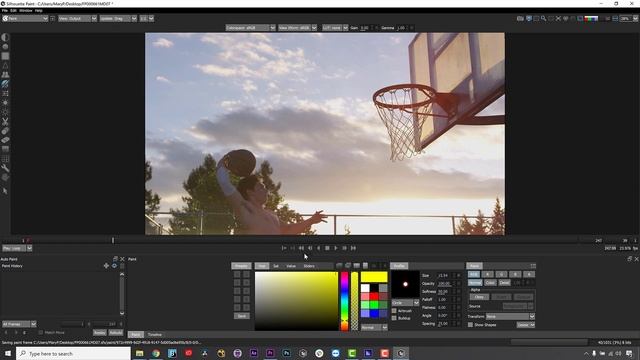This screenshot has height=360, width=640.
Task: Enable the Show Shapes checkbox
Action: [470, 324]
